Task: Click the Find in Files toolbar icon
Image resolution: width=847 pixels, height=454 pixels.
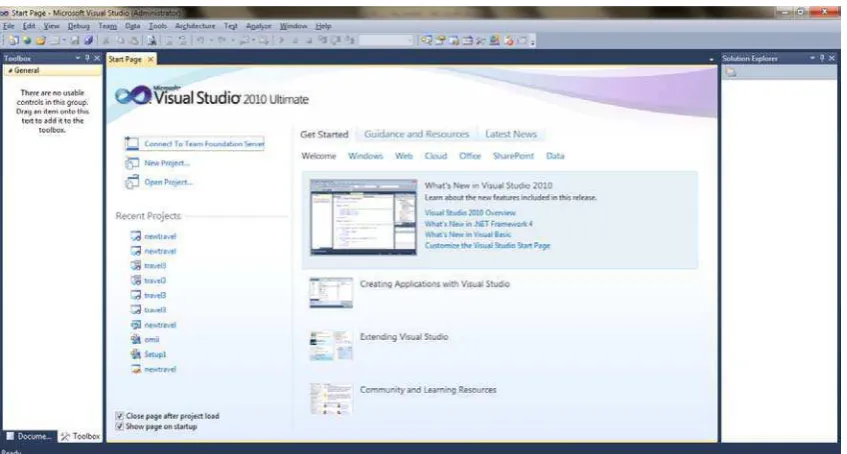Action: coord(152,41)
